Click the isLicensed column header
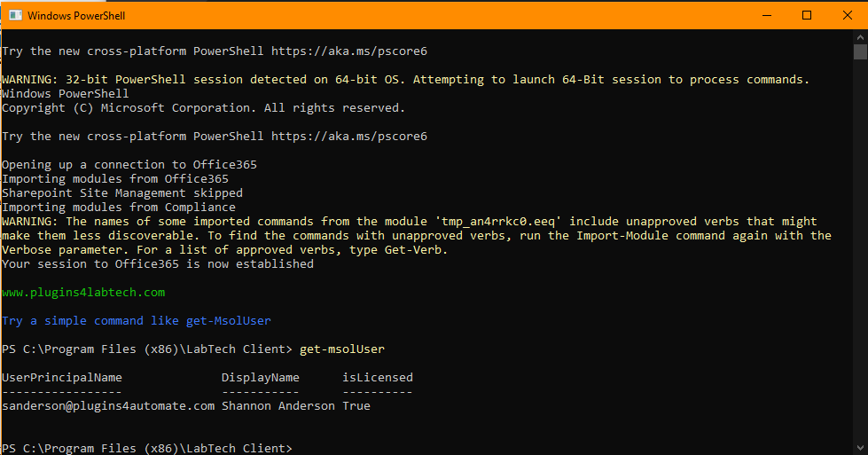 (378, 378)
